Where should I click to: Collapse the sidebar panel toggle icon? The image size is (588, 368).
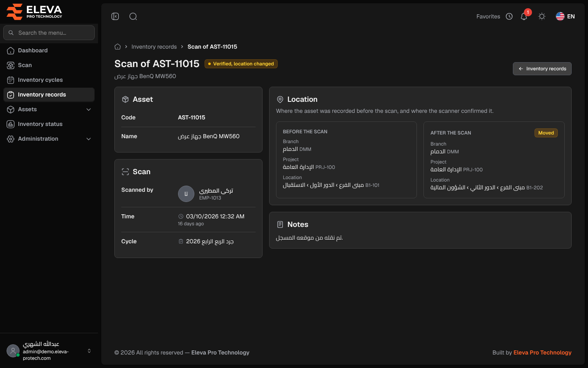pyautogui.click(x=115, y=16)
